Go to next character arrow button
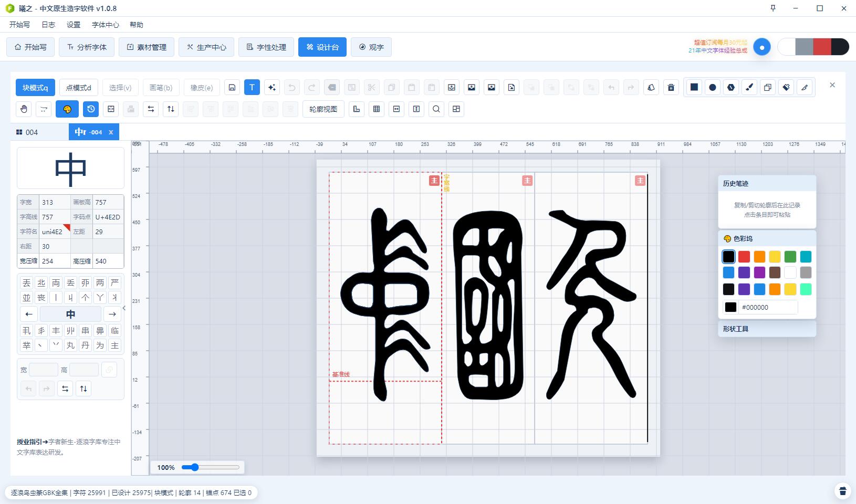The width and height of the screenshot is (856, 504). [x=112, y=314]
